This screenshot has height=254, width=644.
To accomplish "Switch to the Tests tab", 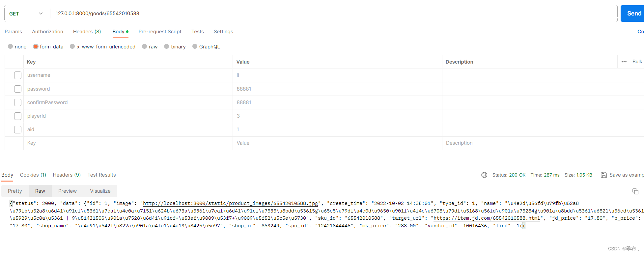I will click(x=198, y=32).
